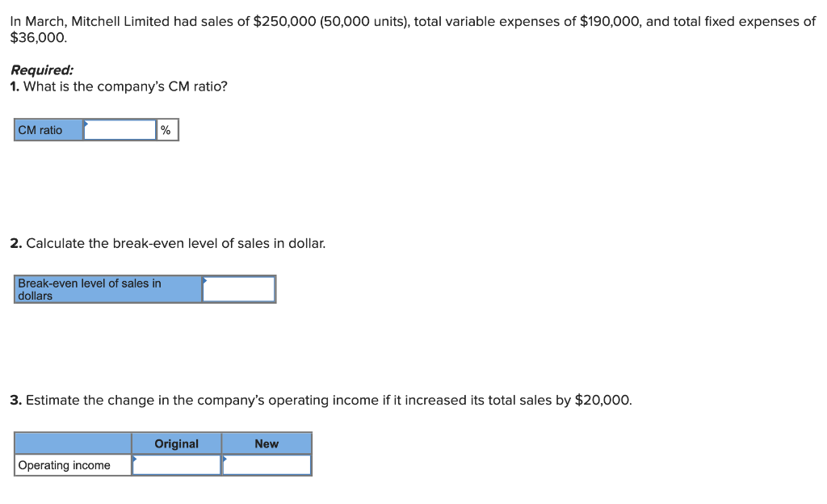Select the New column header
Screen dimensions: 827x504
(267, 443)
